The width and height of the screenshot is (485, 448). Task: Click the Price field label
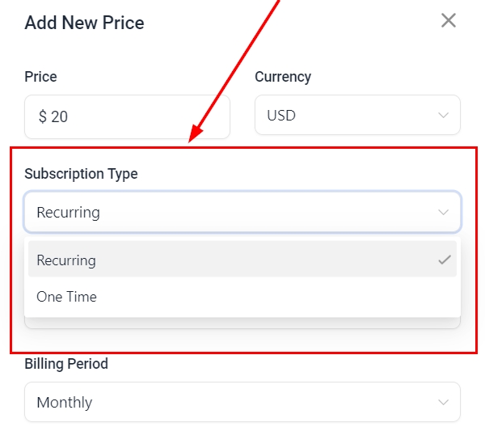click(x=40, y=77)
